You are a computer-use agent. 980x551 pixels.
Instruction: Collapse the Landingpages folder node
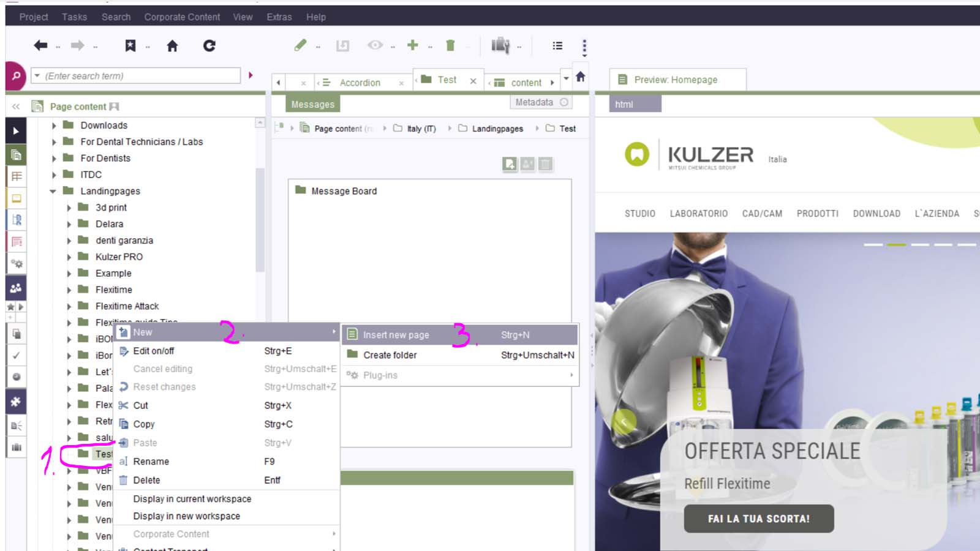point(53,191)
